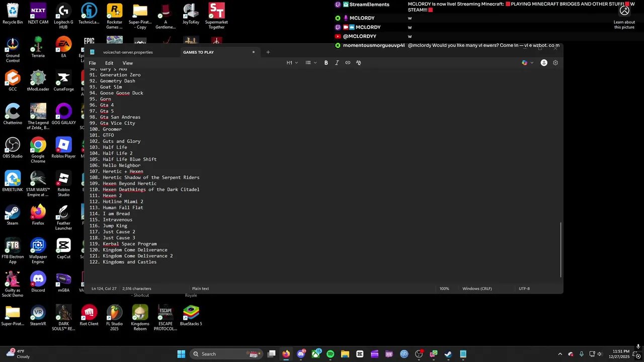Select the Feather Launcher desktop icon
This screenshot has width=644, height=362.
[x=63, y=217]
